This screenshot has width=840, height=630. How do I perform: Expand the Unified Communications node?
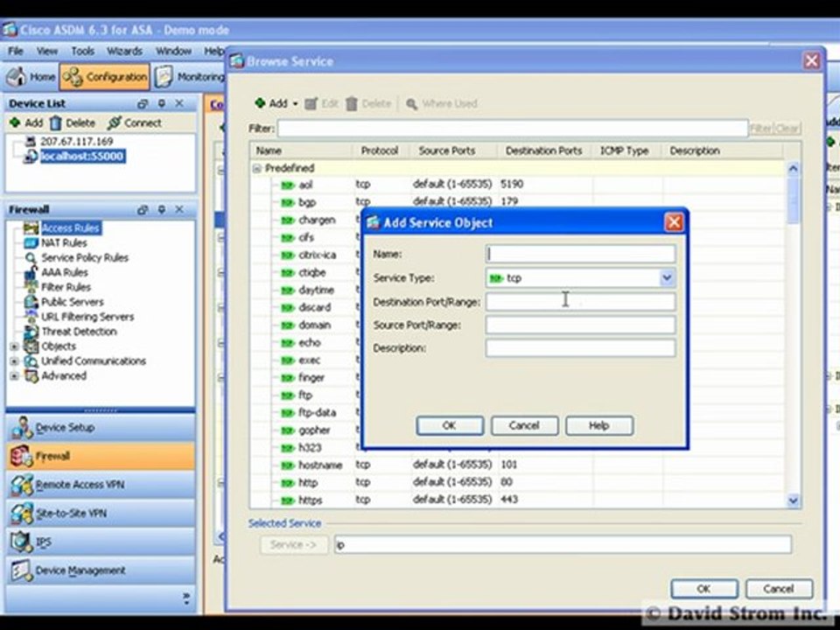click(15, 361)
